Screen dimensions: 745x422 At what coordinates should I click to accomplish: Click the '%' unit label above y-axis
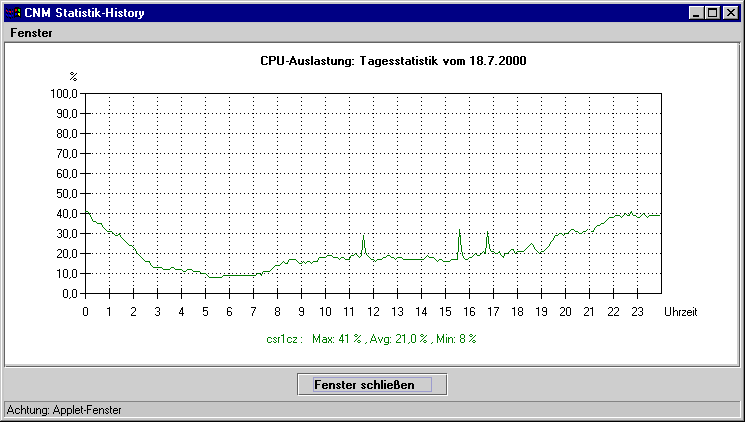pos(73,77)
